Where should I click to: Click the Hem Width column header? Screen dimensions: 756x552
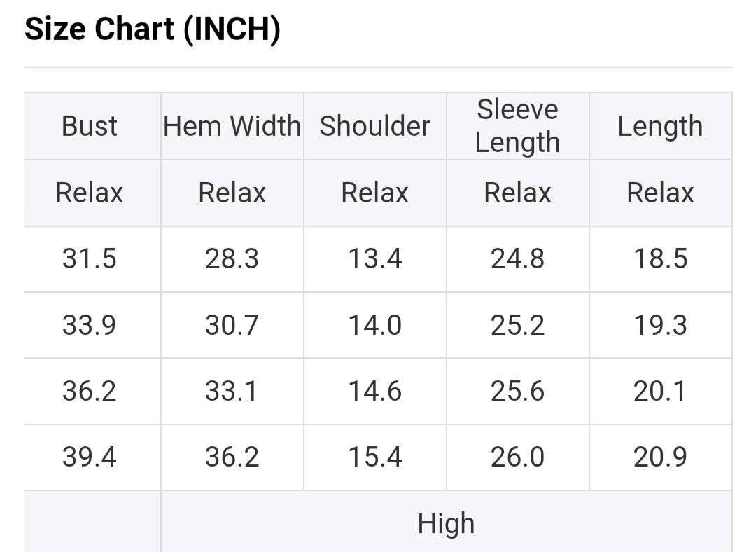click(x=232, y=126)
